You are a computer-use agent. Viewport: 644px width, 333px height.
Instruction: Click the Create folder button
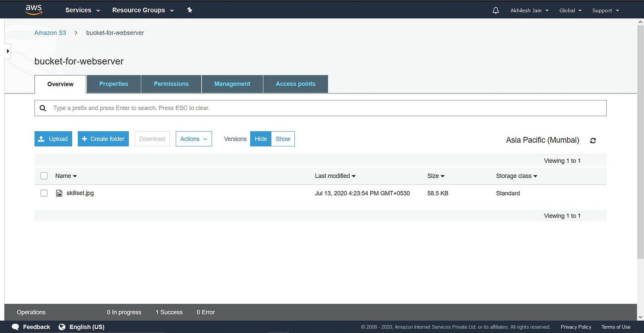(103, 139)
